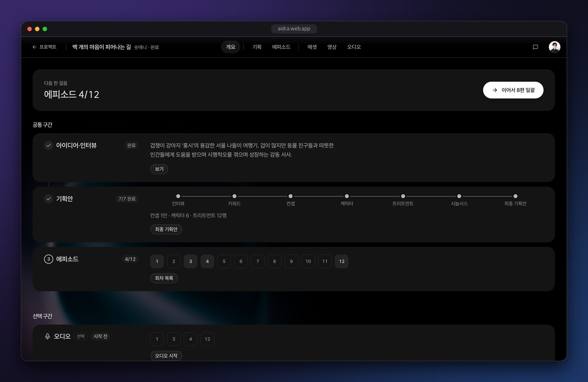Screen dimensions: 588x382
Task: Open episode 10 in 에피소드 row
Action: [x=308, y=261]
